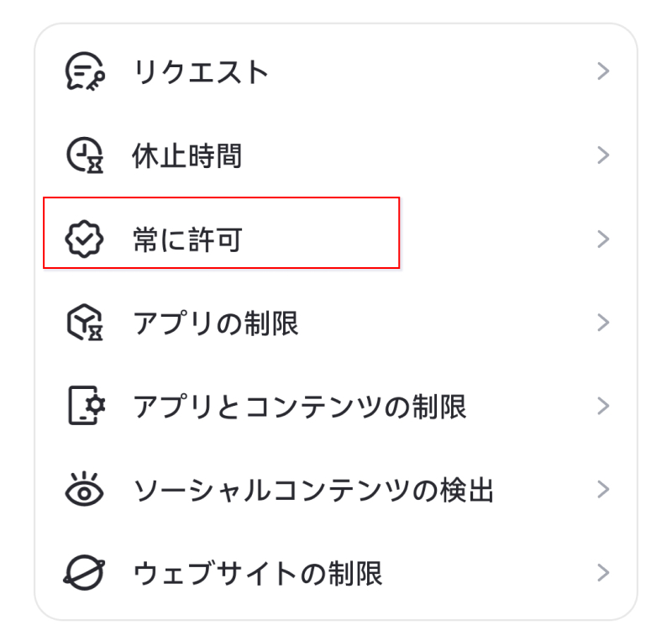Click the リクエスト speech bubble icon
This screenshot has width=672, height=636.
[x=85, y=71]
